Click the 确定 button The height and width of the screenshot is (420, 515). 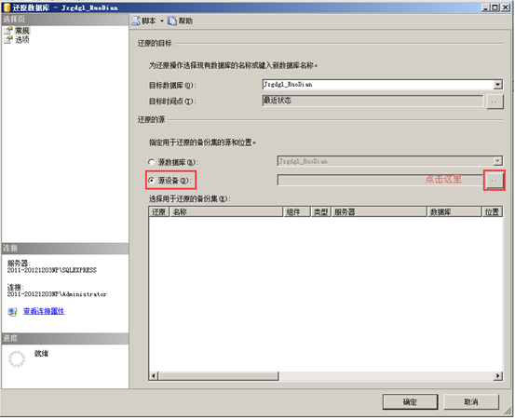click(x=410, y=401)
